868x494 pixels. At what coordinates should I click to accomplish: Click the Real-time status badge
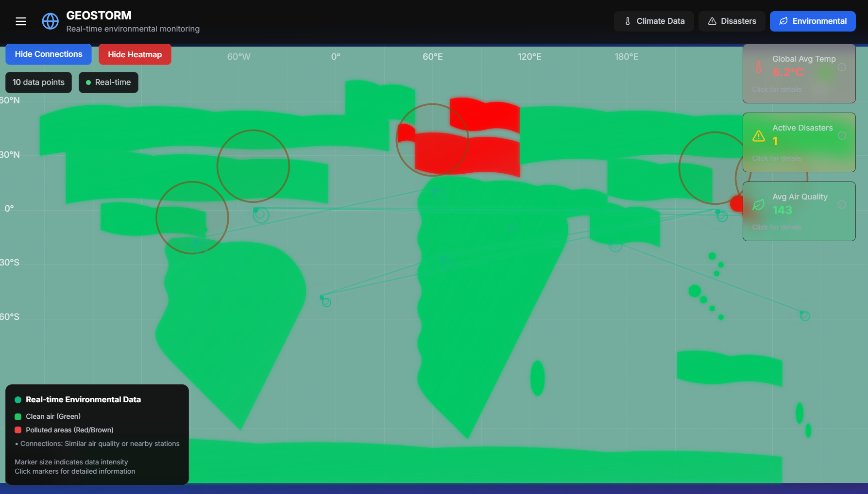pyautogui.click(x=108, y=82)
